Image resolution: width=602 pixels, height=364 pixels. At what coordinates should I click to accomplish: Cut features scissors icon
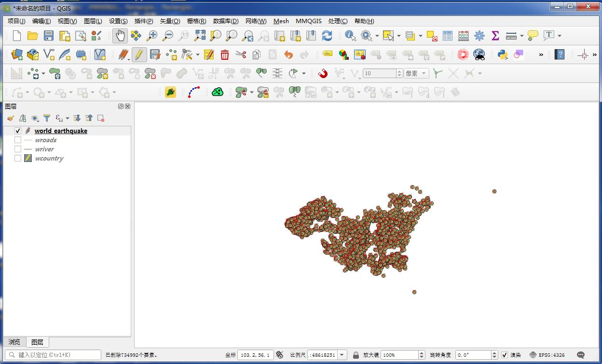pyautogui.click(x=241, y=54)
